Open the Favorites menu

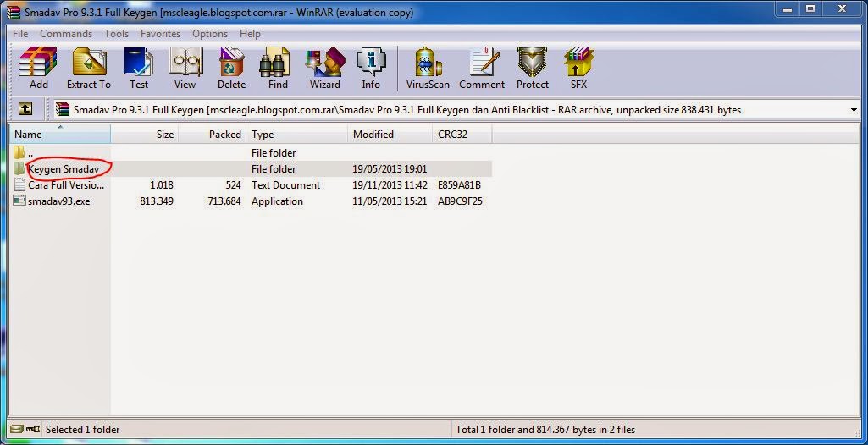click(161, 34)
